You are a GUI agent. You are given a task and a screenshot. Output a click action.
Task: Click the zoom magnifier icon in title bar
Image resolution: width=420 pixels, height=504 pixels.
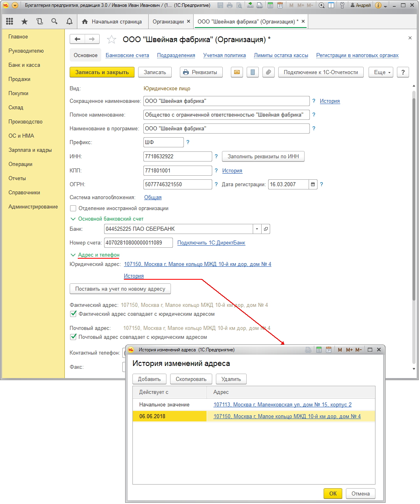[x=322, y=5]
